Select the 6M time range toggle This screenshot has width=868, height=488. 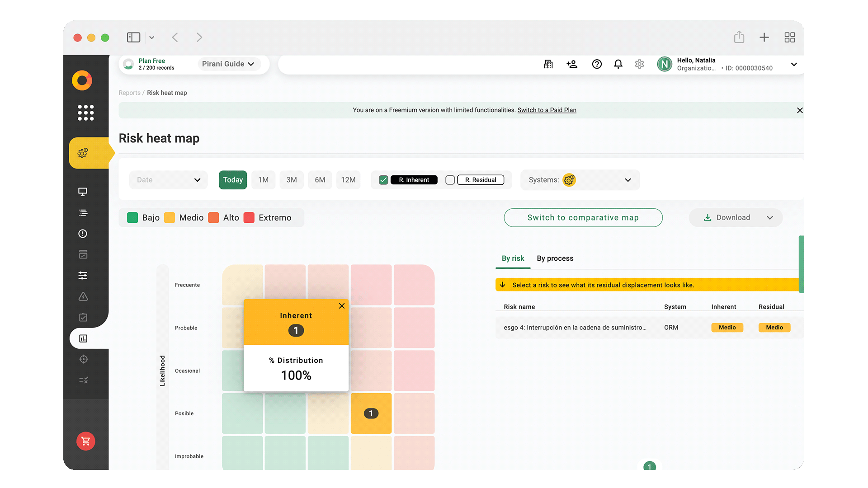(320, 180)
